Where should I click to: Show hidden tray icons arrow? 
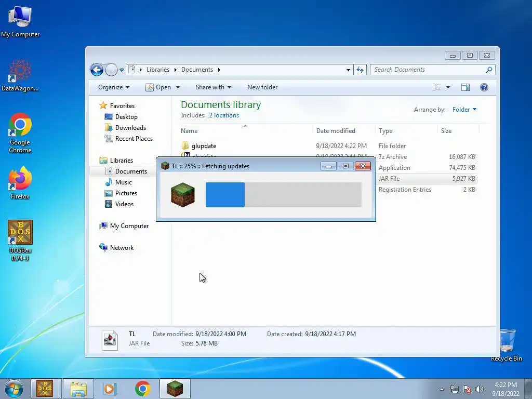[442, 389]
